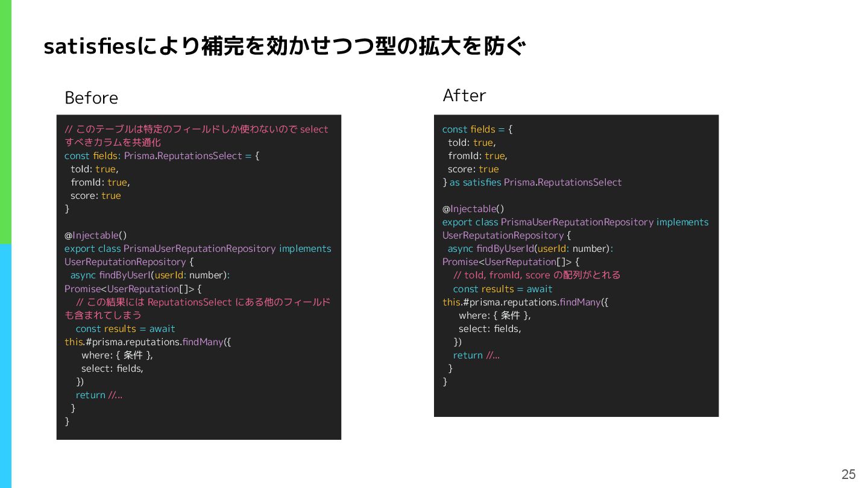
Task: Click the slide title starting with satisfies
Action: pos(285,46)
